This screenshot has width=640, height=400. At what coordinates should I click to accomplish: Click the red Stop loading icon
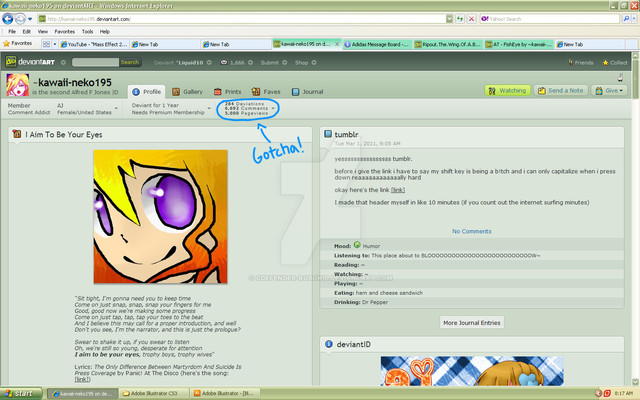[471, 19]
